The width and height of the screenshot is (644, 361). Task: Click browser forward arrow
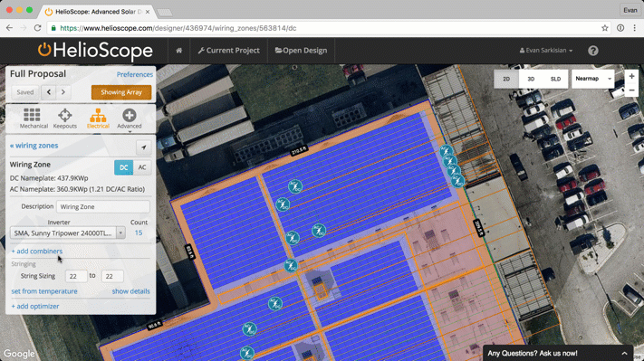click(24, 28)
